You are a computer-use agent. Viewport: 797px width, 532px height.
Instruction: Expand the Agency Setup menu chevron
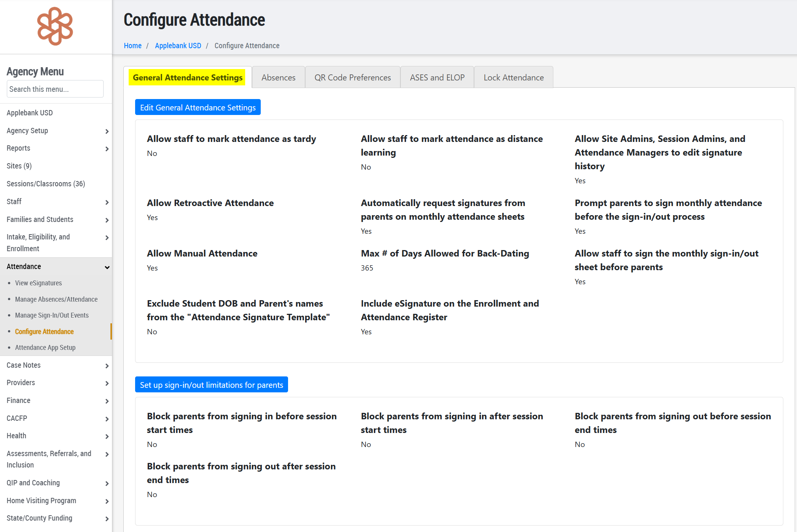click(x=107, y=131)
